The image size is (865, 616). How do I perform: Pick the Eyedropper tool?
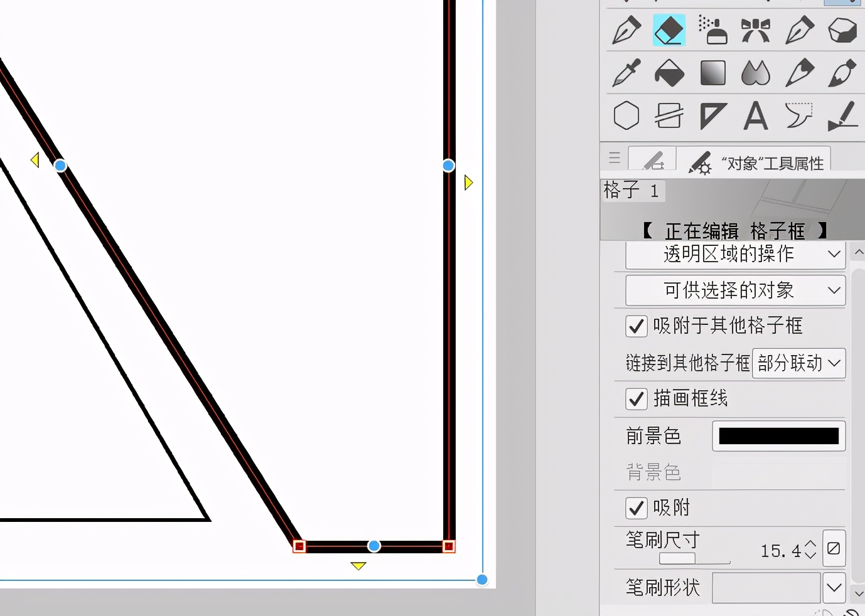coord(626,73)
